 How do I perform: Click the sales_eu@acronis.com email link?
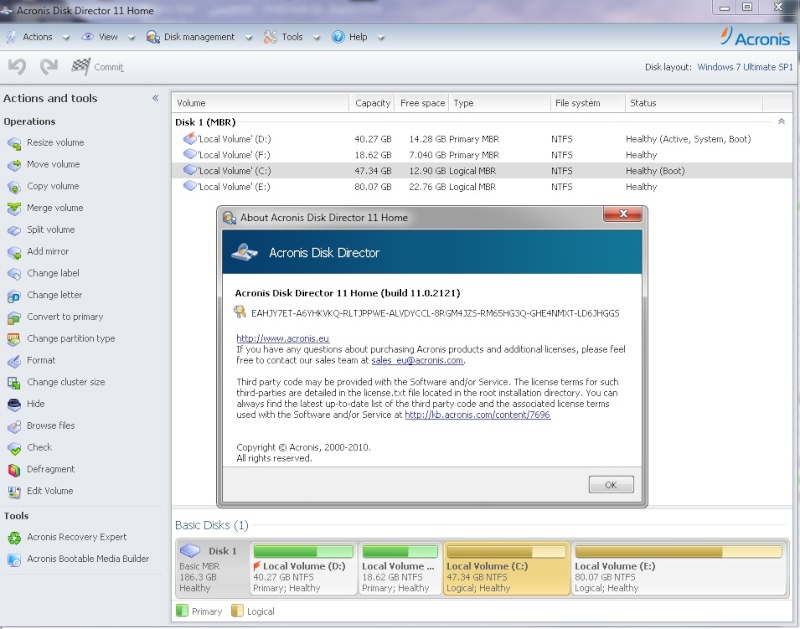coord(417,360)
